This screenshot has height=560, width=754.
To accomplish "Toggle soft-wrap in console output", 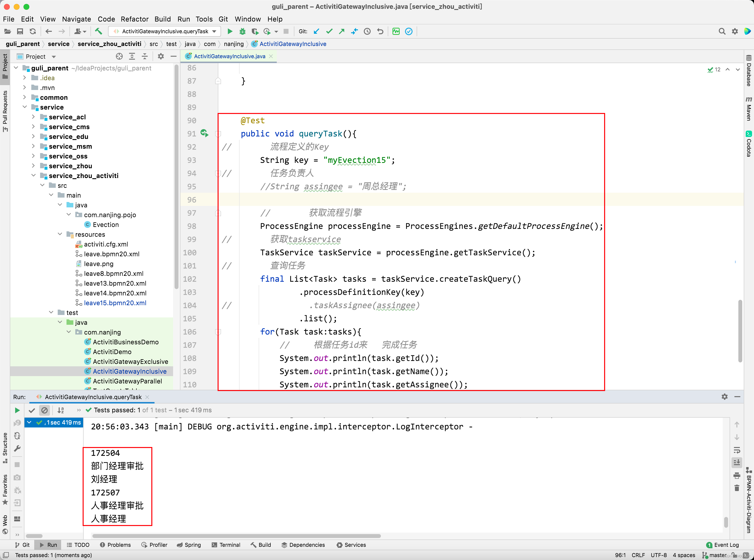I will coord(737,450).
